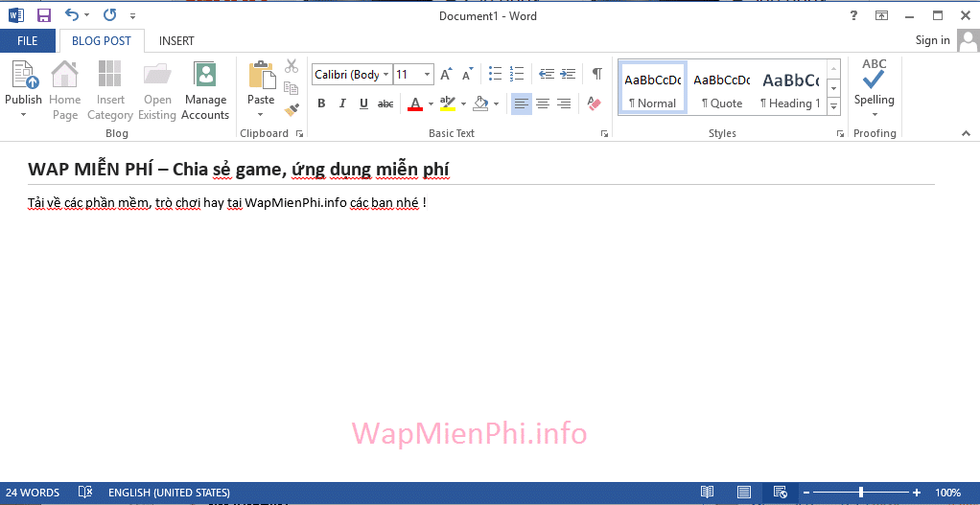Increase font size with Grow Font
The image size is (980, 505).
446,75
